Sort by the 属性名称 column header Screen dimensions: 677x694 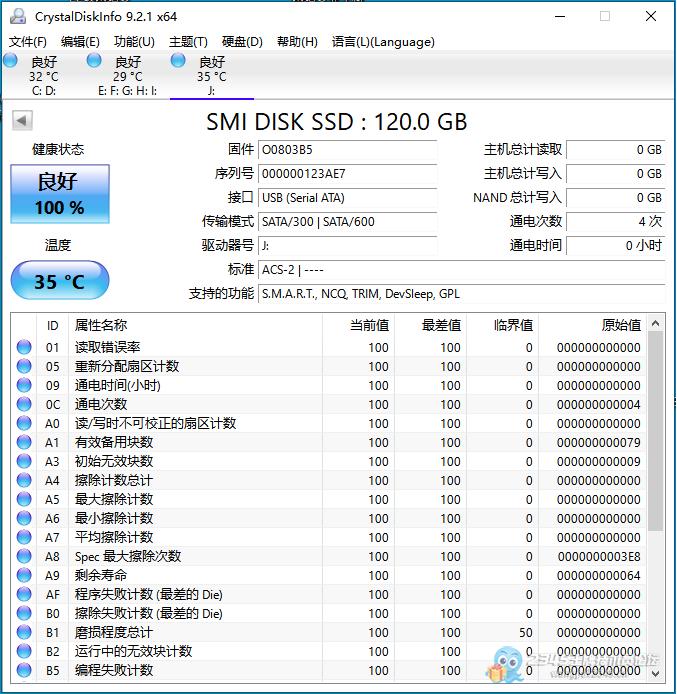tap(101, 325)
